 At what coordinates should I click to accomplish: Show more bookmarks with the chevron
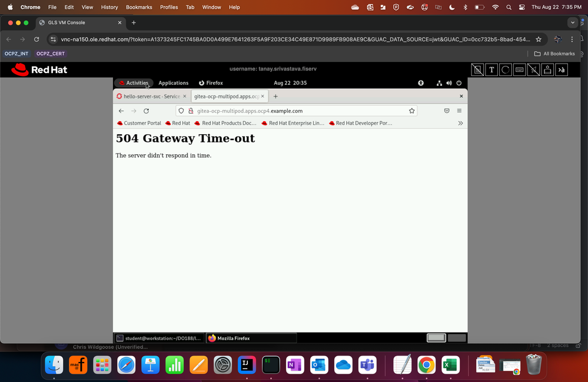pos(460,123)
